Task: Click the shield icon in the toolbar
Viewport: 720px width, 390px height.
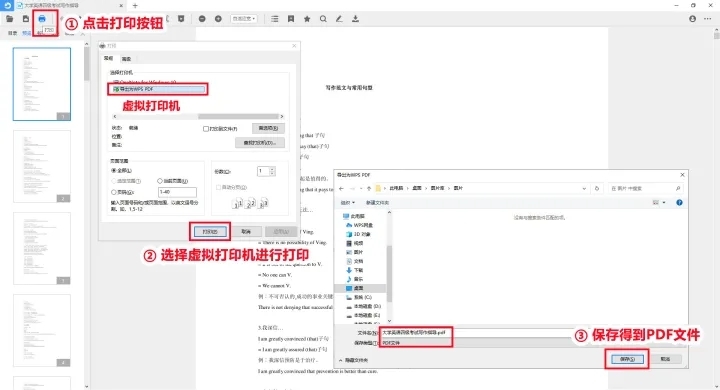Action: coord(181,19)
